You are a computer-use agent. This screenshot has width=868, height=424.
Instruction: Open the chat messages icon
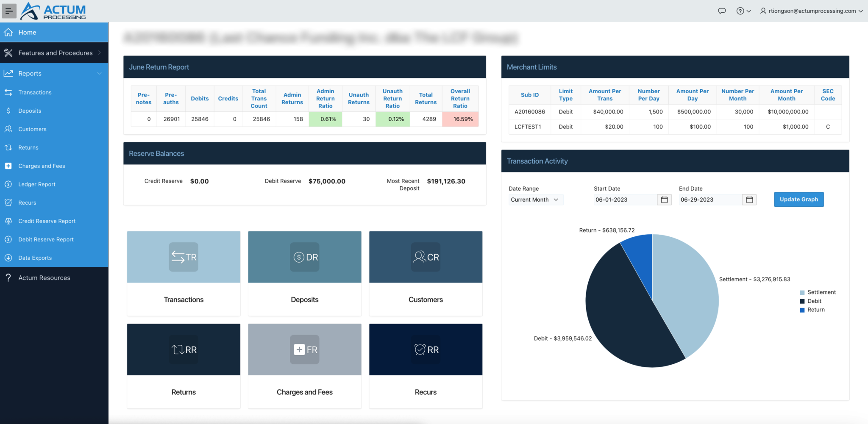point(722,11)
